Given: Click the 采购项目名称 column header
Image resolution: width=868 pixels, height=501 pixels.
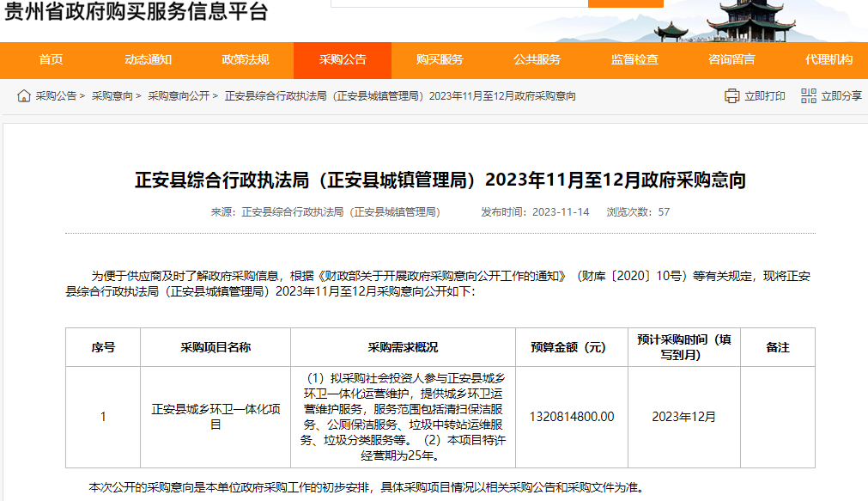Looking at the screenshot, I should coord(215,347).
